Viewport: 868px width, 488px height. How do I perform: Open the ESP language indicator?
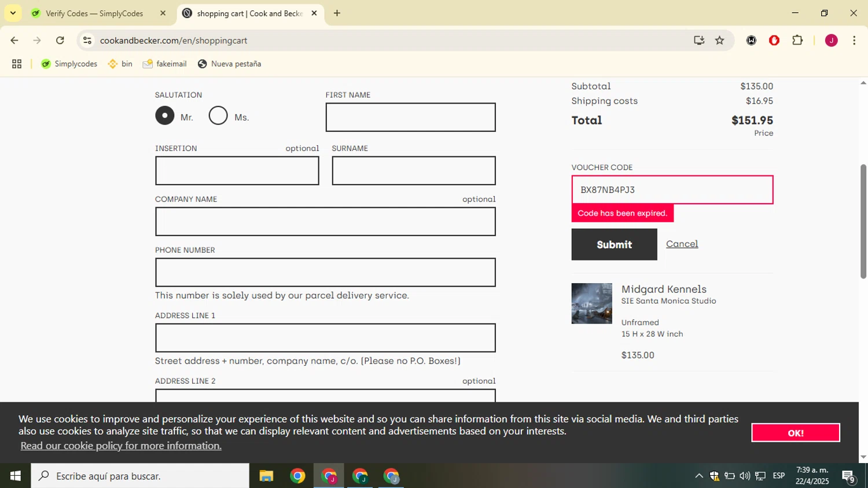[779, 476]
